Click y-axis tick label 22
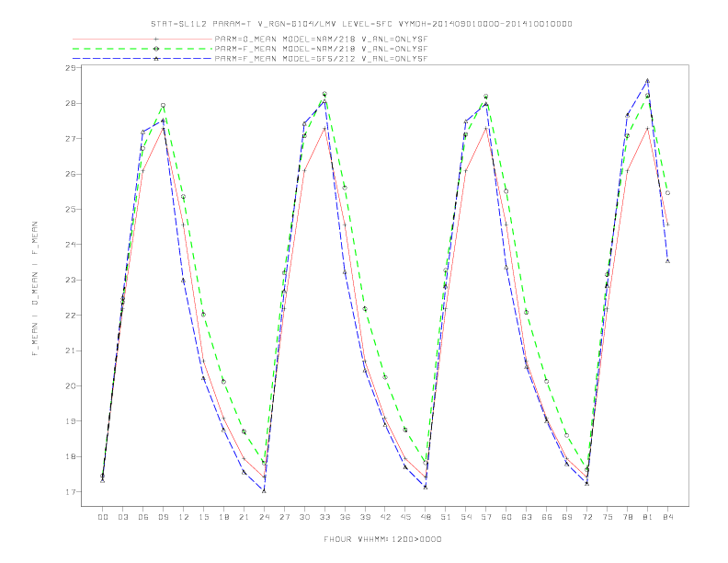This screenshot has height=563, width=728. click(71, 316)
